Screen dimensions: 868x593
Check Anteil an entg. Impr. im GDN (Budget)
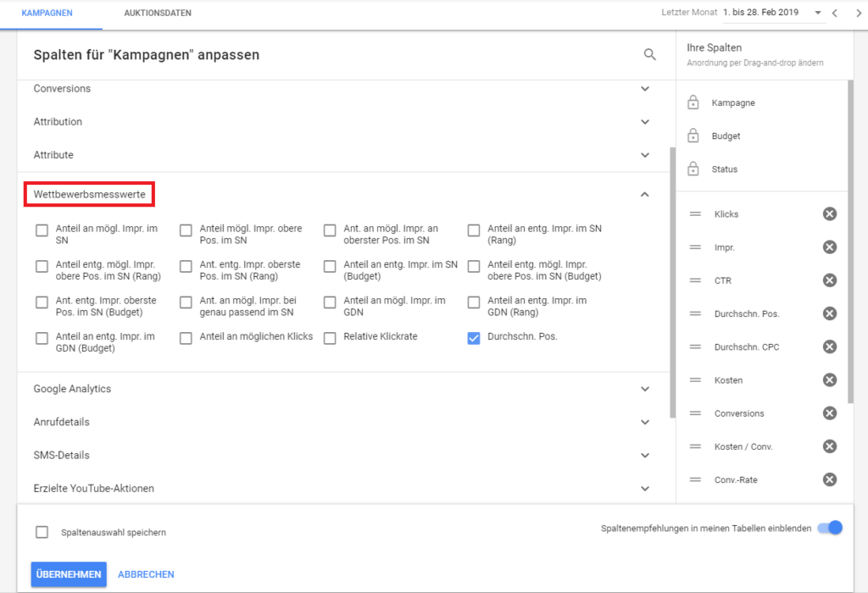[x=42, y=338]
